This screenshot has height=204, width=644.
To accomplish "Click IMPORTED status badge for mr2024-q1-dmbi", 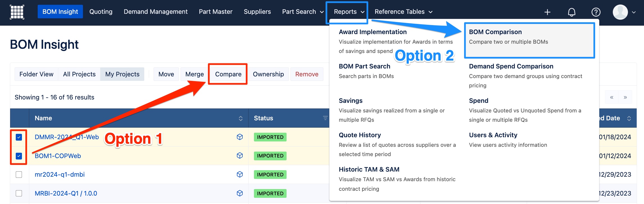I will point(270,174).
